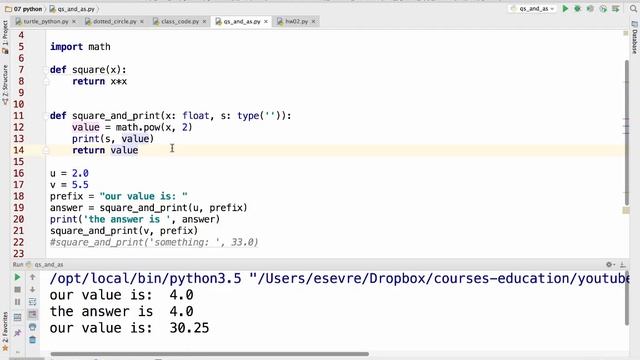Clear all console output with the trash icon

coord(33,340)
